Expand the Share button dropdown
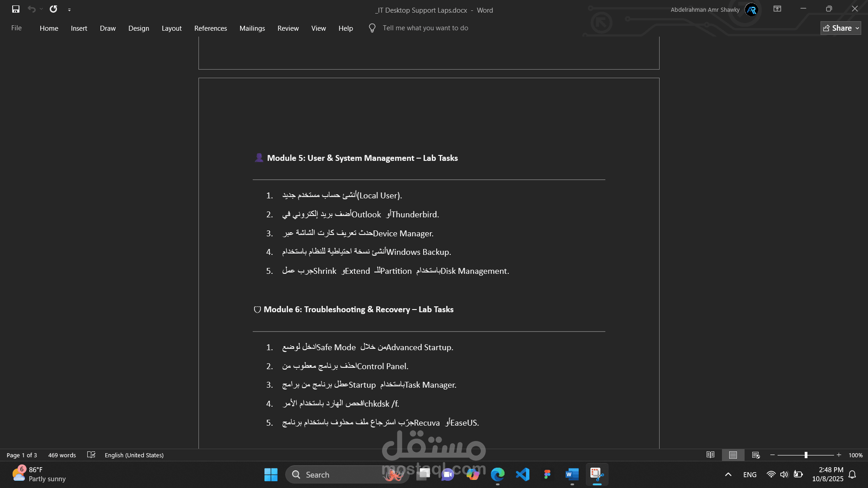Screen dimensions: 868x488 click(x=857, y=28)
